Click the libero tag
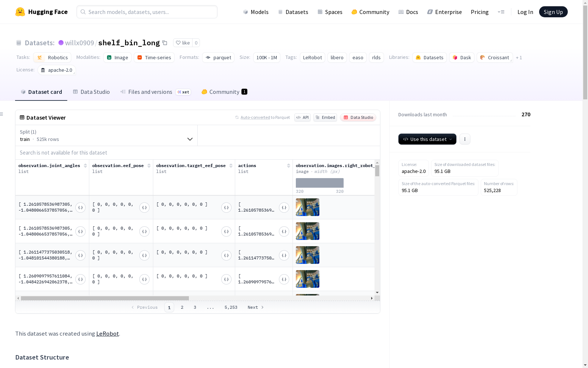The height and width of the screenshot is (368, 588). click(337, 57)
